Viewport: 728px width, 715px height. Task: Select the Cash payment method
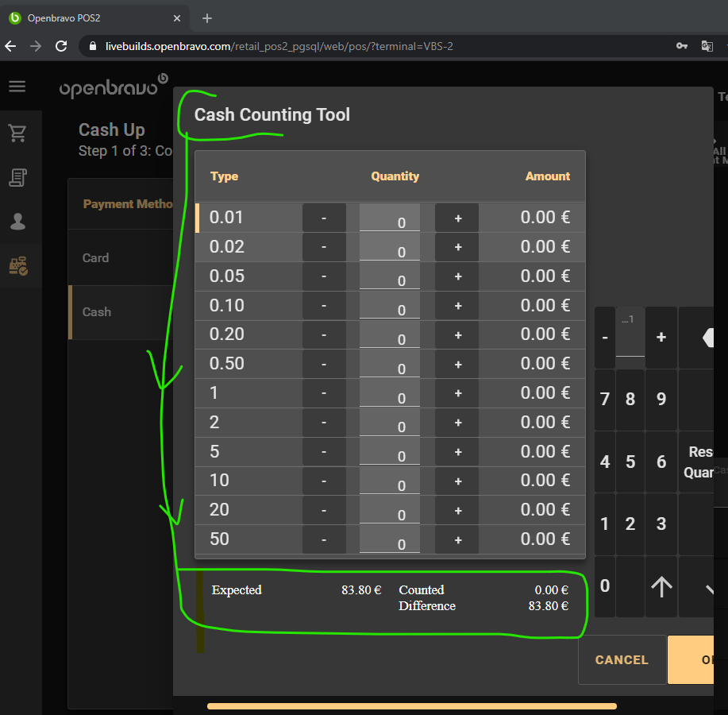click(x=119, y=312)
